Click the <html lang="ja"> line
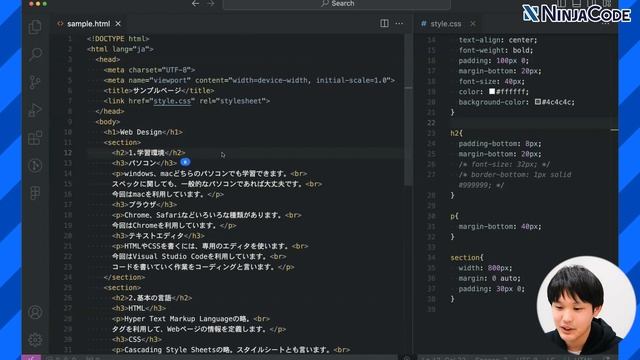Viewport: 640px width, 360px height. [x=120, y=49]
